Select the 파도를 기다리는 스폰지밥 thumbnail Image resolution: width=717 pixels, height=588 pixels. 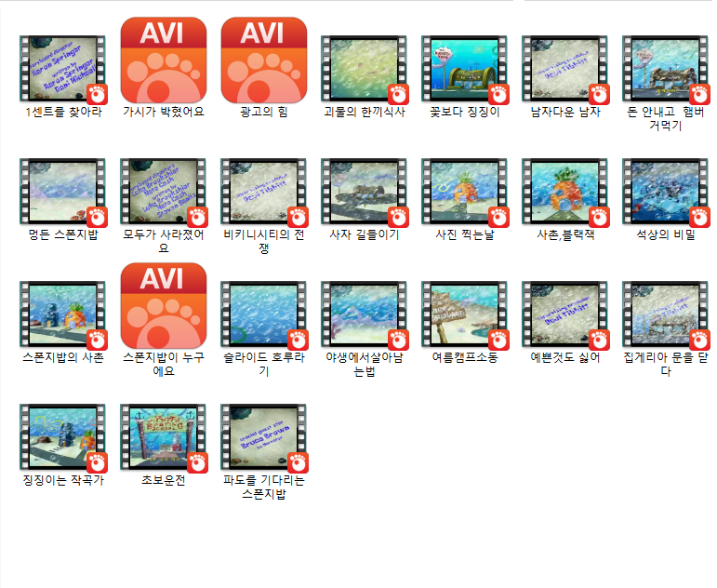264,436
